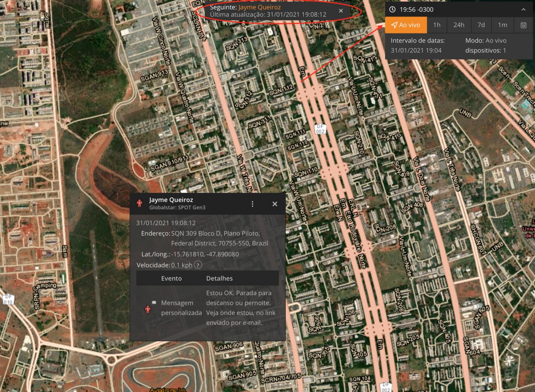Screen dimensions: 535x392
Task: Select the Ao vivo live mode
Action: point(406,25)
